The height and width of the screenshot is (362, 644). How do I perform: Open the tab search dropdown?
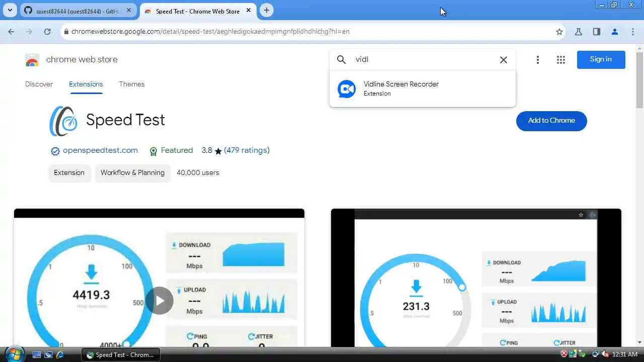click(11, 10)
